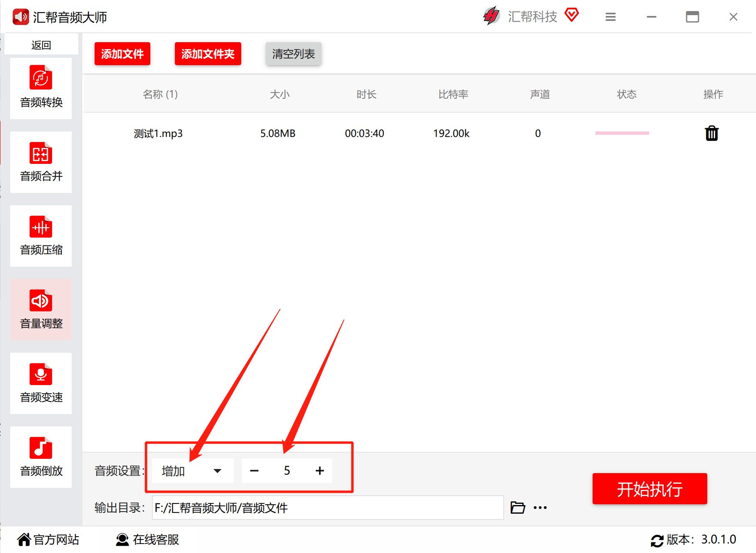Click 清空列表 to clear the list
The width and height of the screenshot is (756, 553).
tap(294, 54)
